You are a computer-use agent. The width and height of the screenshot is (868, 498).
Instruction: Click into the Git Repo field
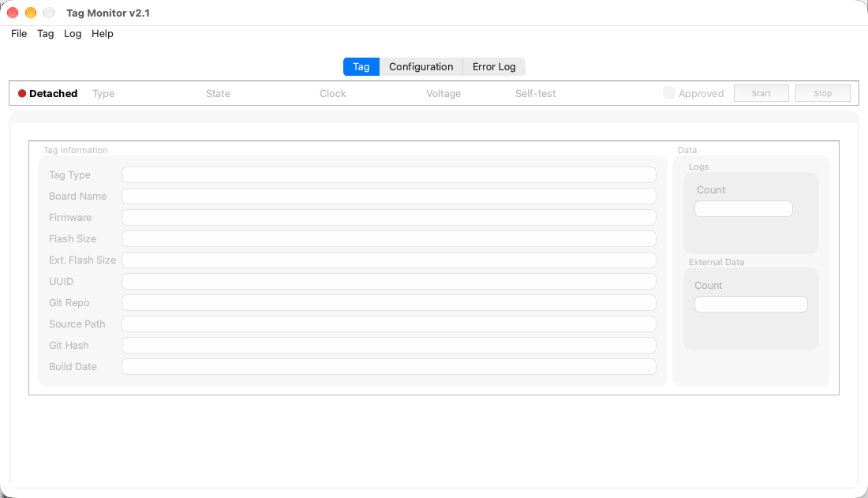pyautogui.click(x=388, y=303)
